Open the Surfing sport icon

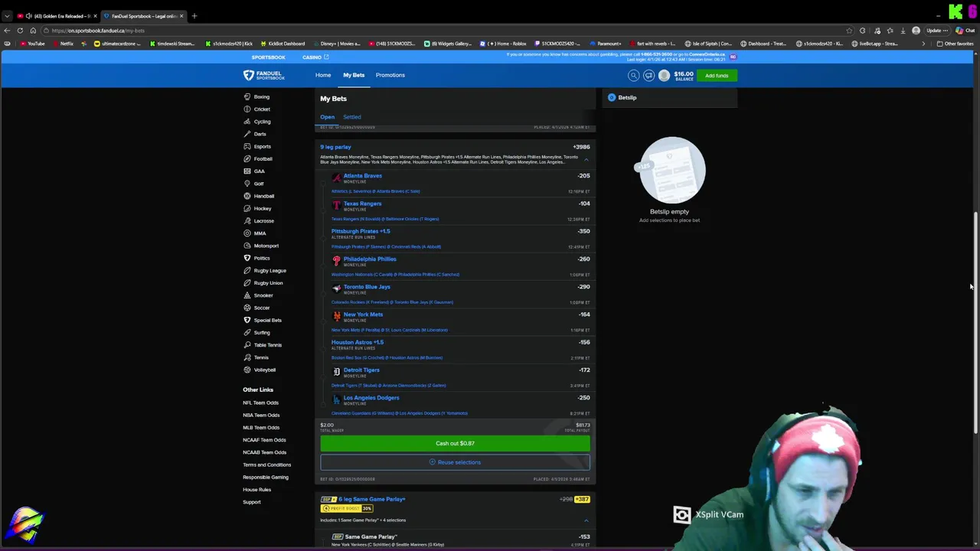[x=247, y=332]
